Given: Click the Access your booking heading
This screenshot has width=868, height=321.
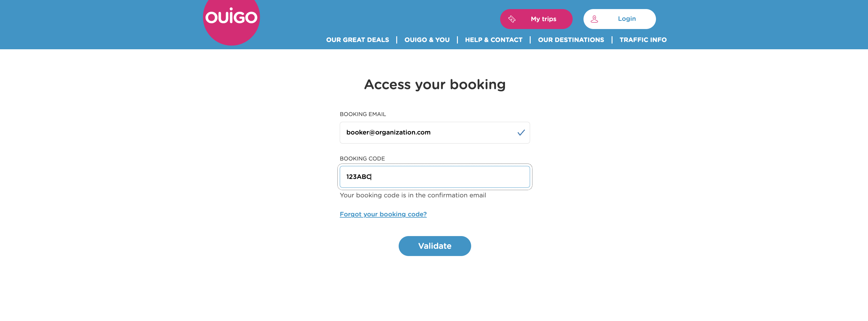Looking at the screenshot, I should pos(435,85).
